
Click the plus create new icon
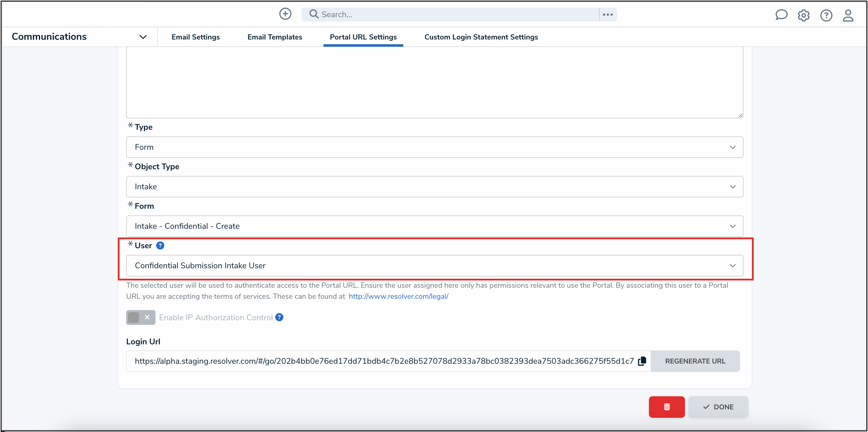pos(285,14)
